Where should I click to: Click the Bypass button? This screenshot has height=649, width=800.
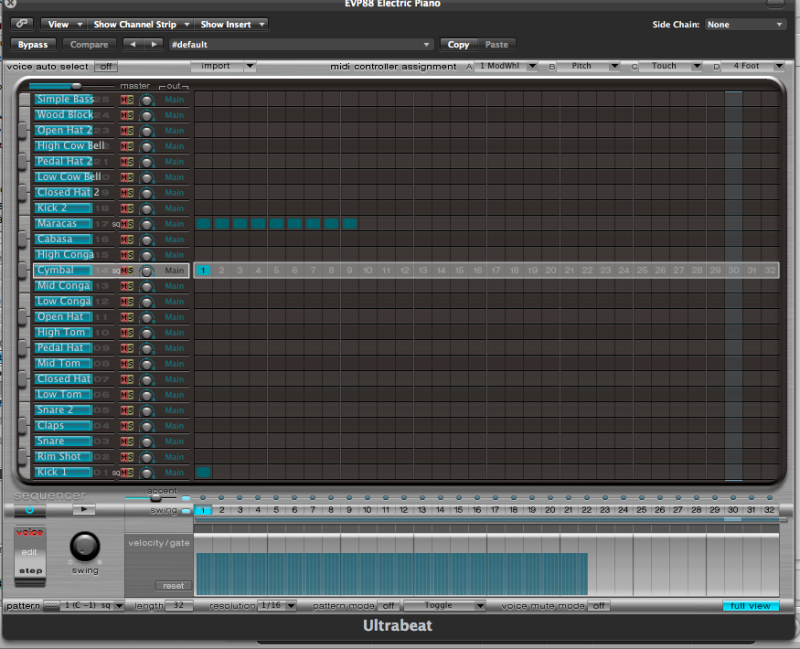(x=34, y=44)
